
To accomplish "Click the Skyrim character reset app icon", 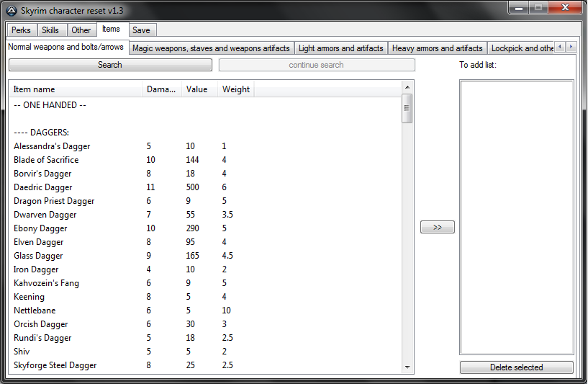I will [x=12, y=11].
